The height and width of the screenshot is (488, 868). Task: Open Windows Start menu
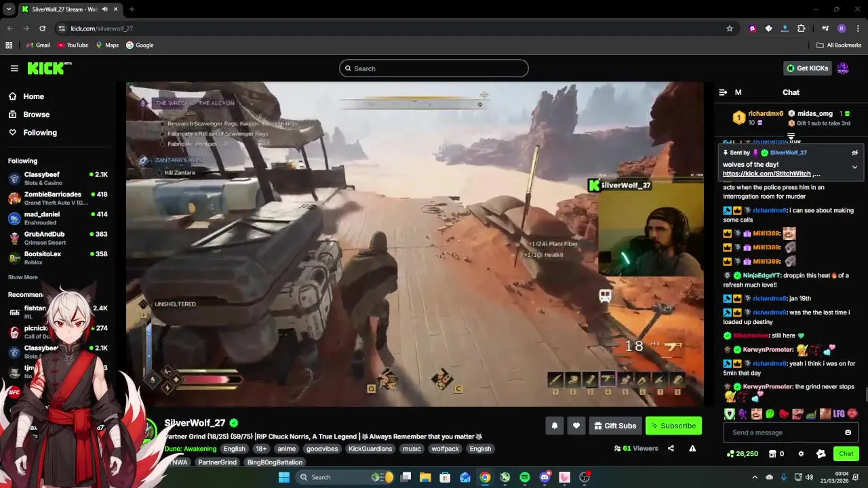coord(284,477)
